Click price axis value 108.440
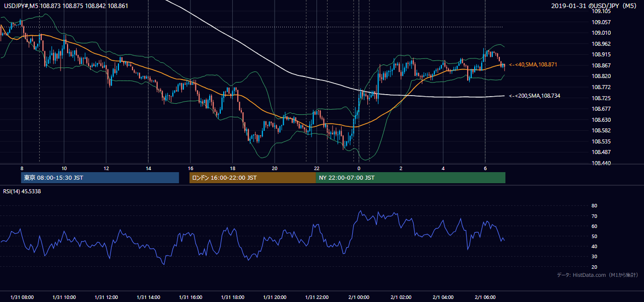The image size is (644, 302). (601, 163)
